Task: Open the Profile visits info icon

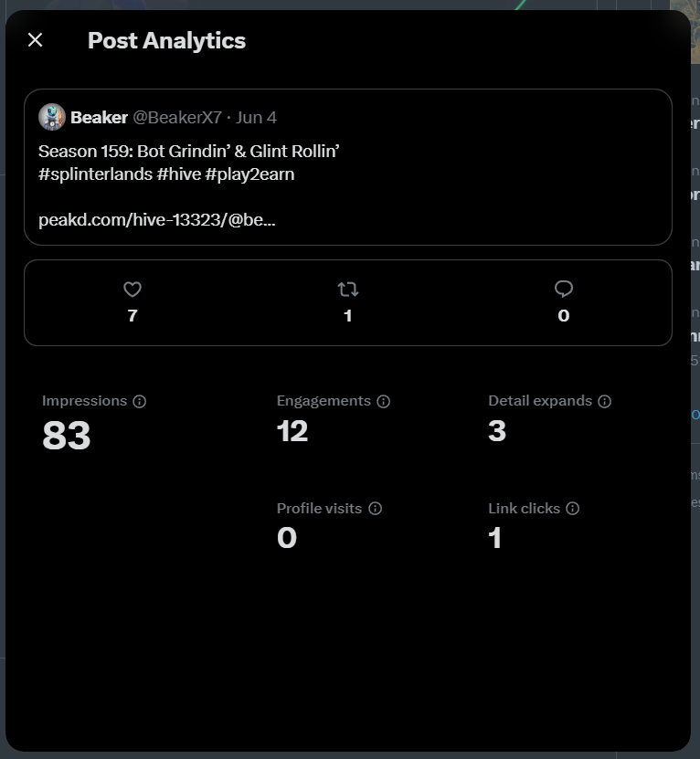Action: pyautogui.click(x=376, y=508)
